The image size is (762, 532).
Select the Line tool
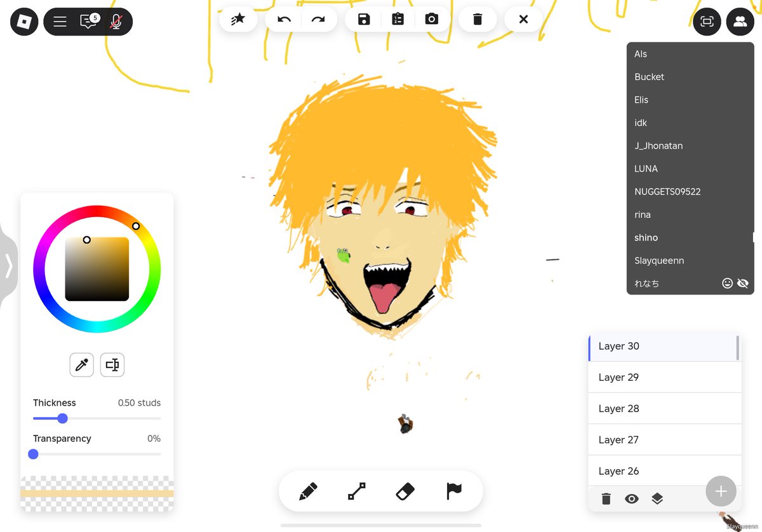356,491
